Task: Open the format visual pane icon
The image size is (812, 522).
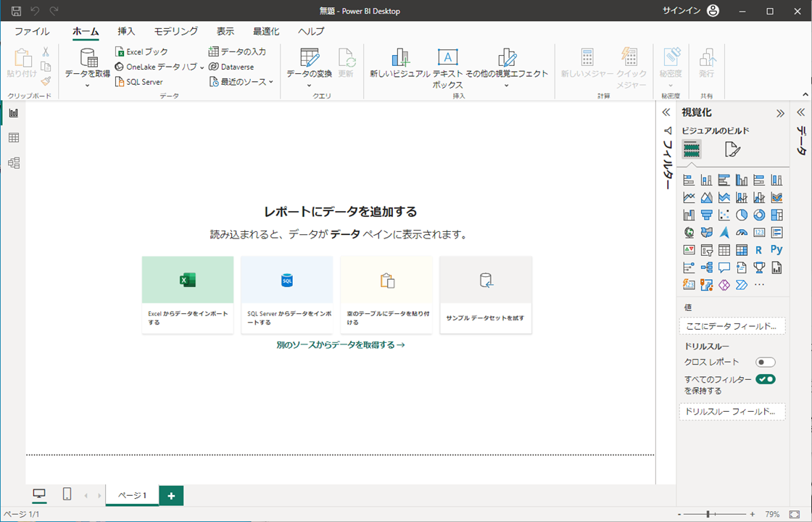Action: point(732,149)
